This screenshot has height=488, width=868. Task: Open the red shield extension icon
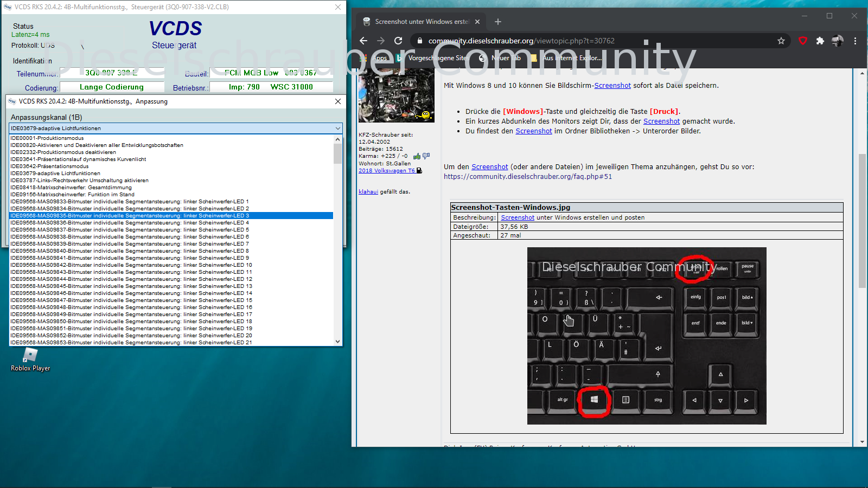(x=803, y=41)
